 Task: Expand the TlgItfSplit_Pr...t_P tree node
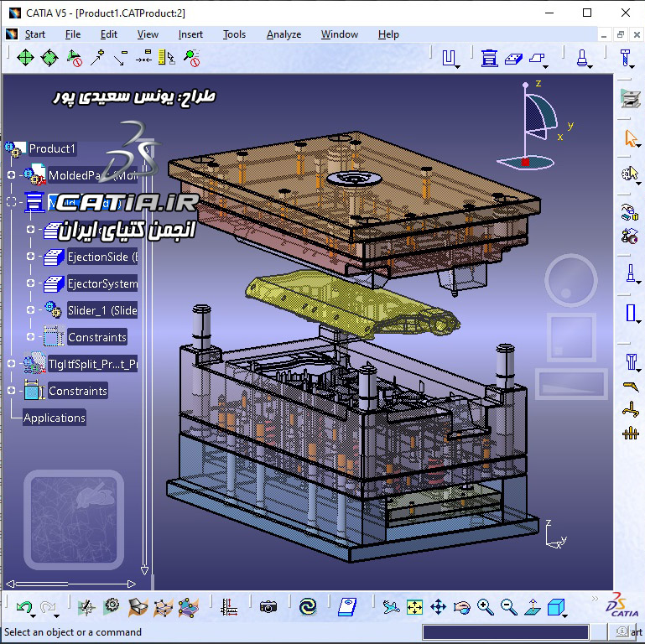tap(12, 364)
